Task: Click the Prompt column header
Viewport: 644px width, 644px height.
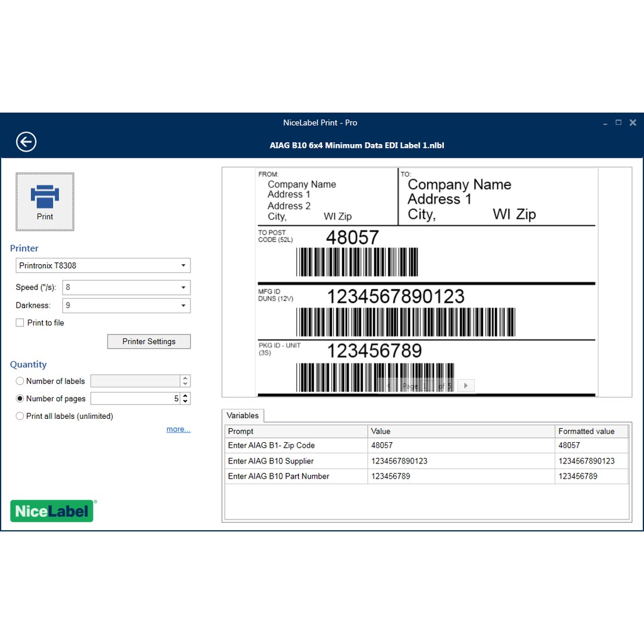Action: click(x=296, y=431)
